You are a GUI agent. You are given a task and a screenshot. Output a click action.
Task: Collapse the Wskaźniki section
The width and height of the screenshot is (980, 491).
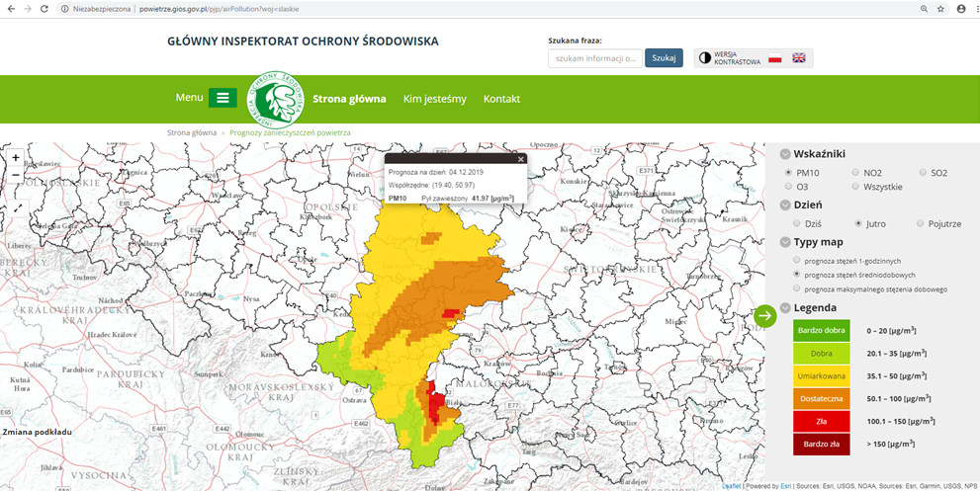[x=785, y=154]
